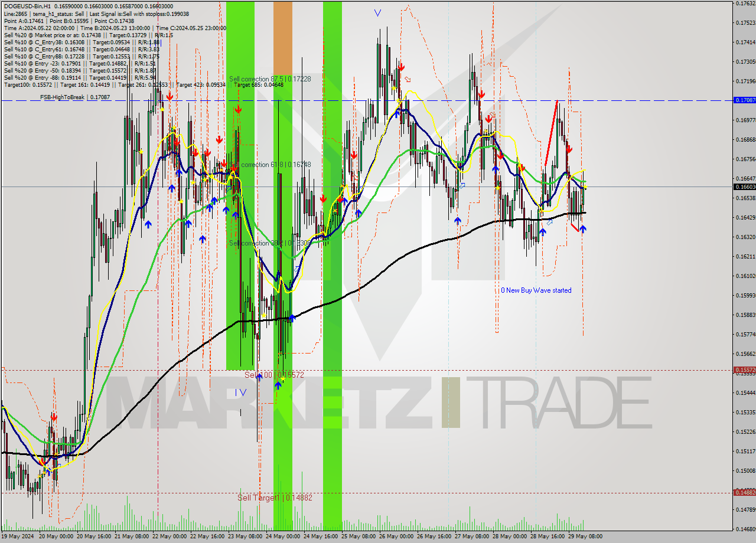
Task: Click the '19 May 2024' date label
Action: point(18,537)
